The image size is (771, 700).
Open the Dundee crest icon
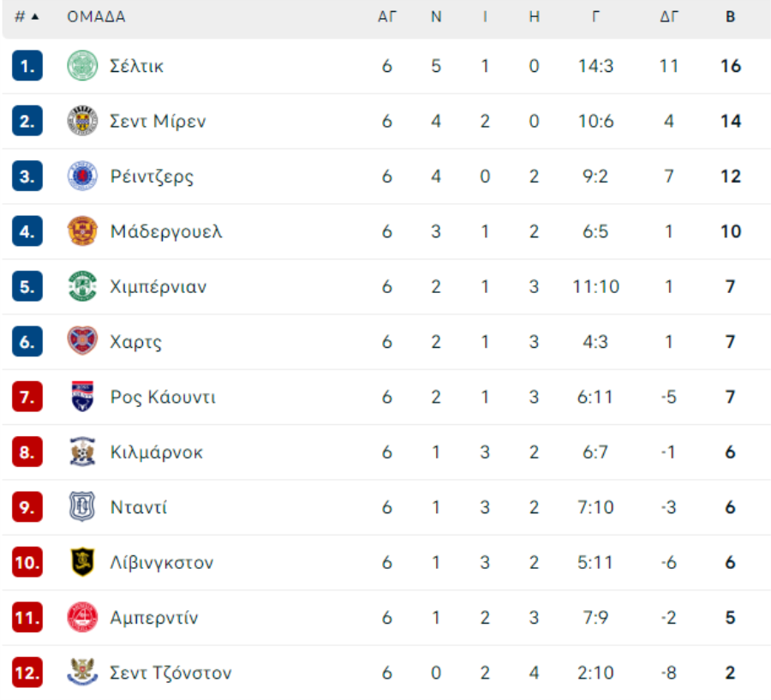82,506
